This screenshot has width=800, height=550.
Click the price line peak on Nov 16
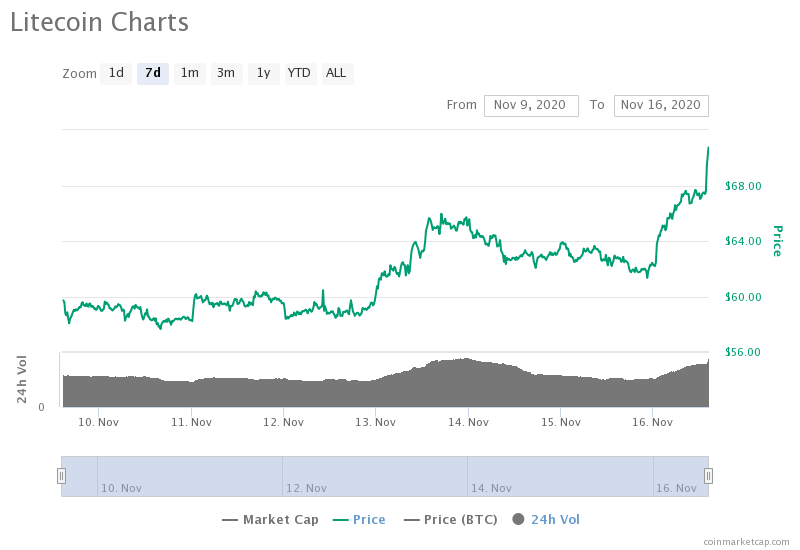pos(708,148)
